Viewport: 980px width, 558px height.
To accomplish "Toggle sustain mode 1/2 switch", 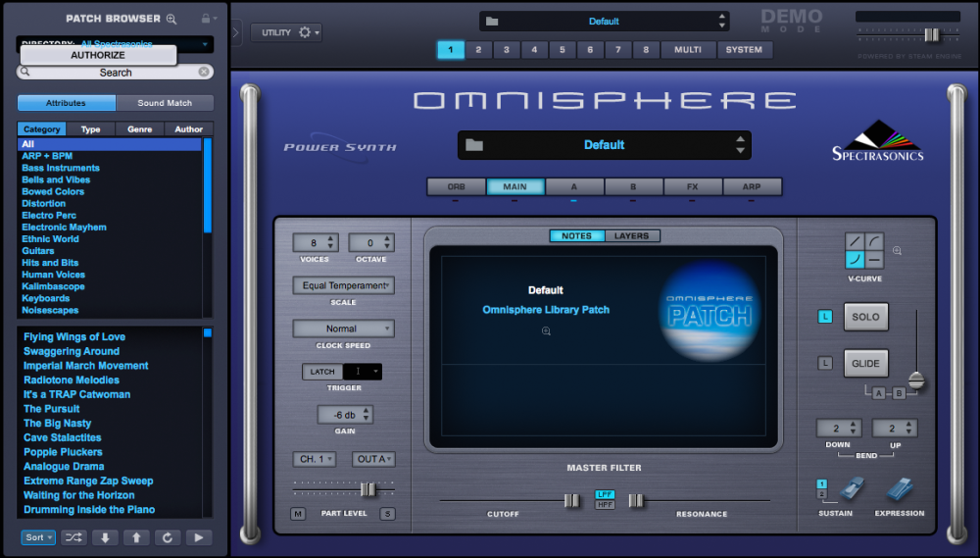I will (x=822, y=488).
